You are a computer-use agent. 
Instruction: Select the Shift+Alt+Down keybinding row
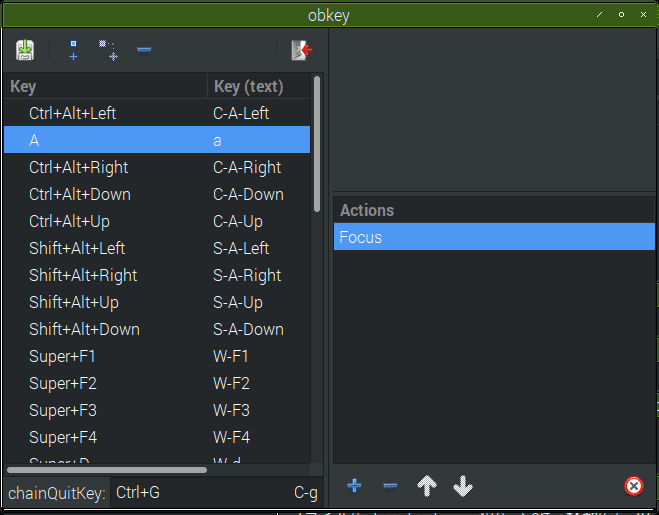tap(157, 329)
